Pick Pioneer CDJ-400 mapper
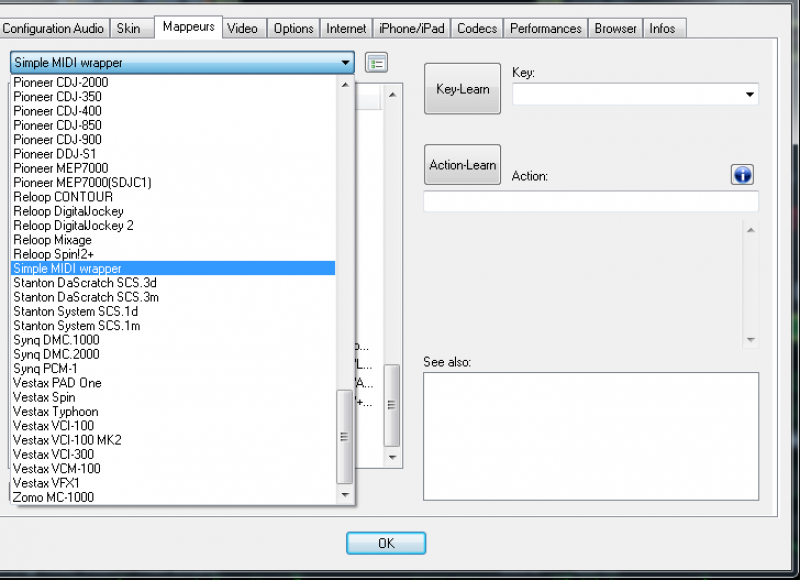The image size is (800, 580). (173, 111)
